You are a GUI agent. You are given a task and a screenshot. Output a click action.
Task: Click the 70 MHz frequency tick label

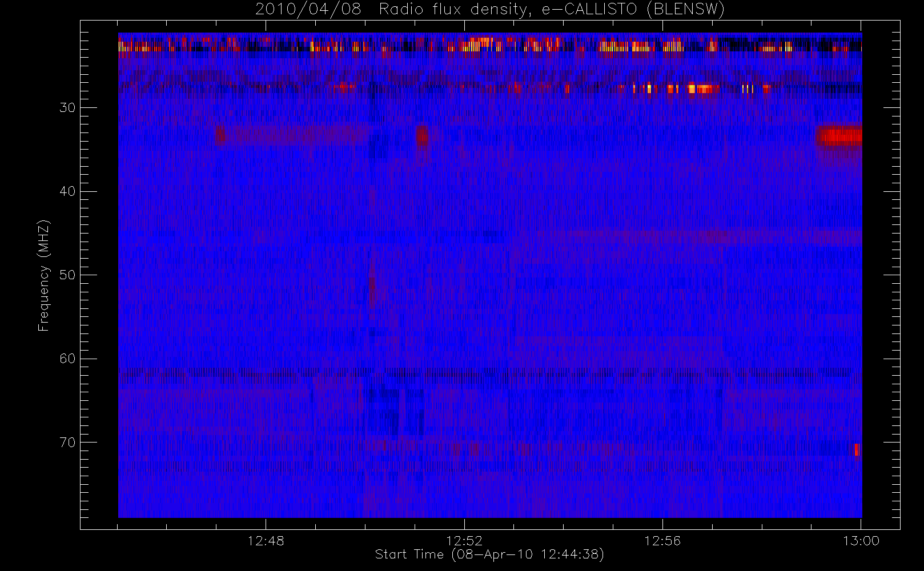point(67,443)
